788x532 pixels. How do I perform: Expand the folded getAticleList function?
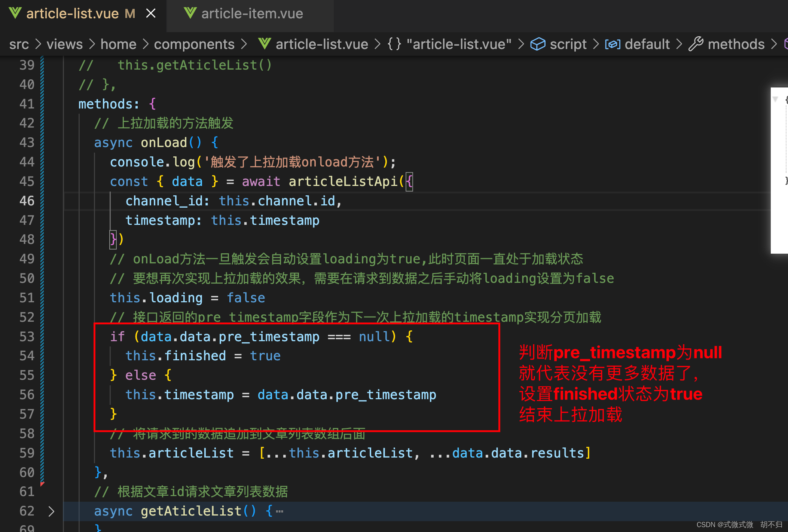pos(51,511)
